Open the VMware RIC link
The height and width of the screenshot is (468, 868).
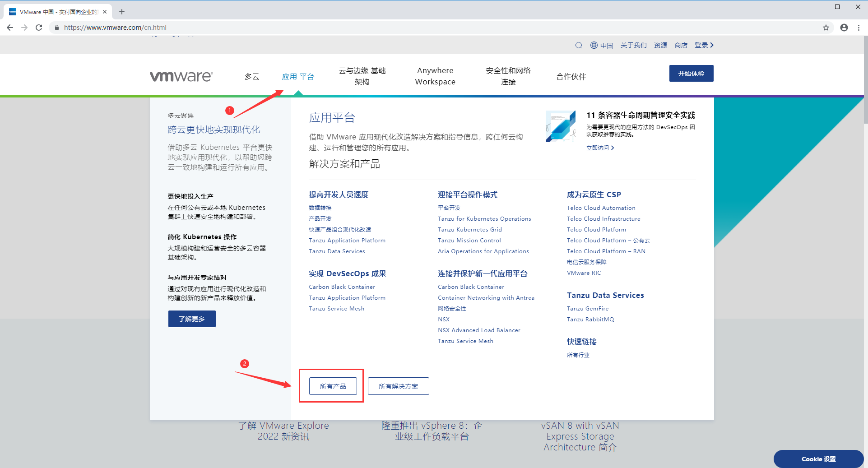point(584,273)
